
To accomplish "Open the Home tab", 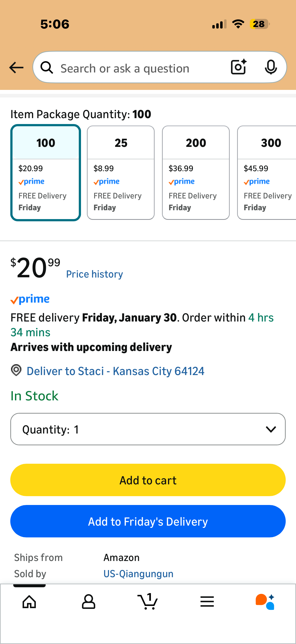I will click(29, 602).
